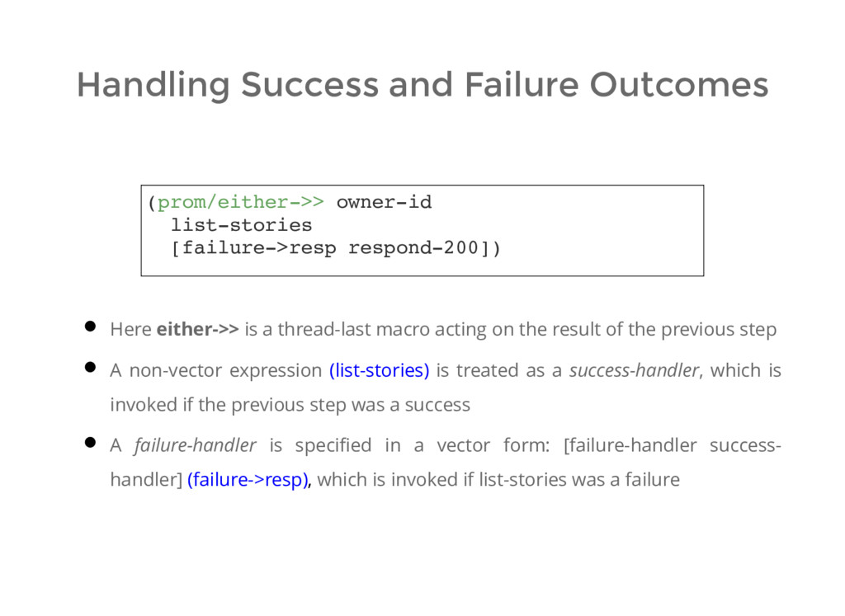The image size is (845, 616).
Task: Click the italic 'failure-handler' text
Action: pyautogui.click(x=195, y=445)
